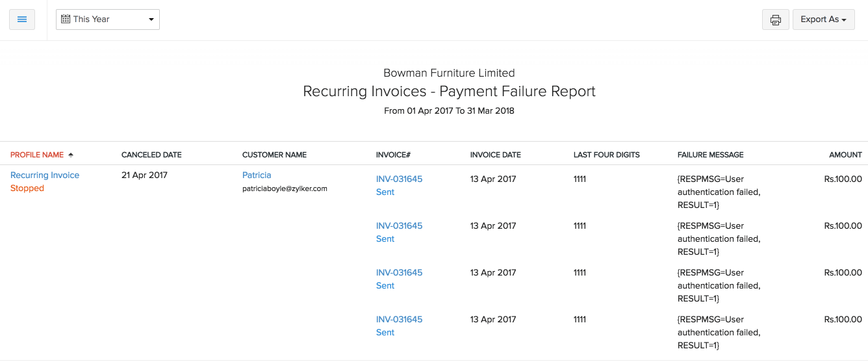Open the This Year date range dropdown

(x=108, y=19)
